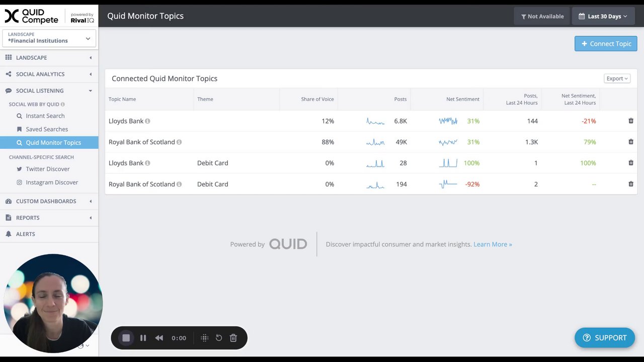Viewport: 644px width, 362px height.
Task: Go to Twitter Discover
Action: pyautogui.click(x=48, y=169)
